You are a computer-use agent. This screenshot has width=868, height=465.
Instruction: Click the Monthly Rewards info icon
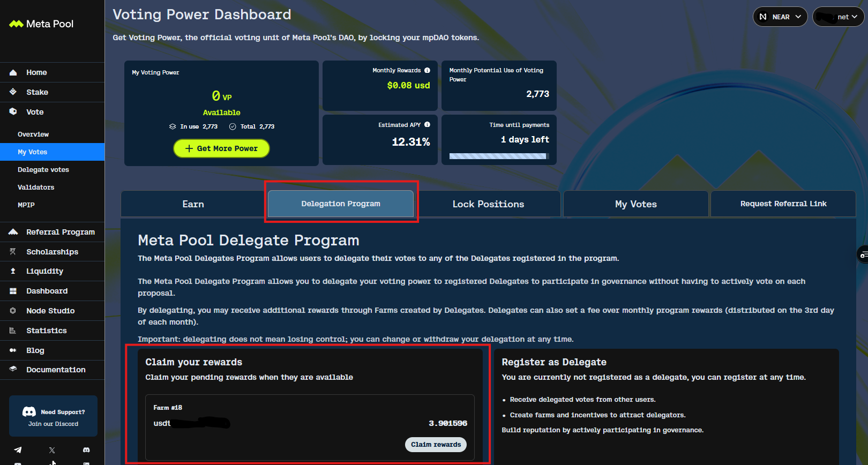427,70
